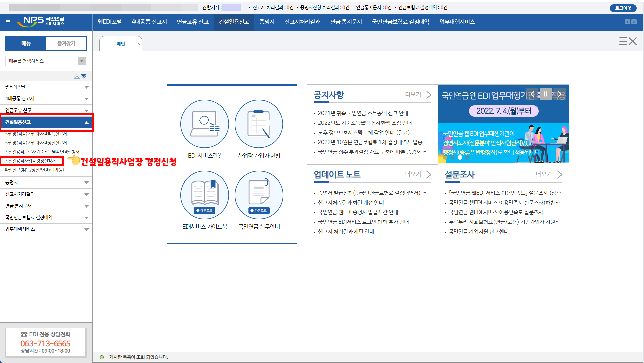The height and width of the screenshot is (363, 644).
Task: Open 증명서 in top navigation
Action: (267, 22)
